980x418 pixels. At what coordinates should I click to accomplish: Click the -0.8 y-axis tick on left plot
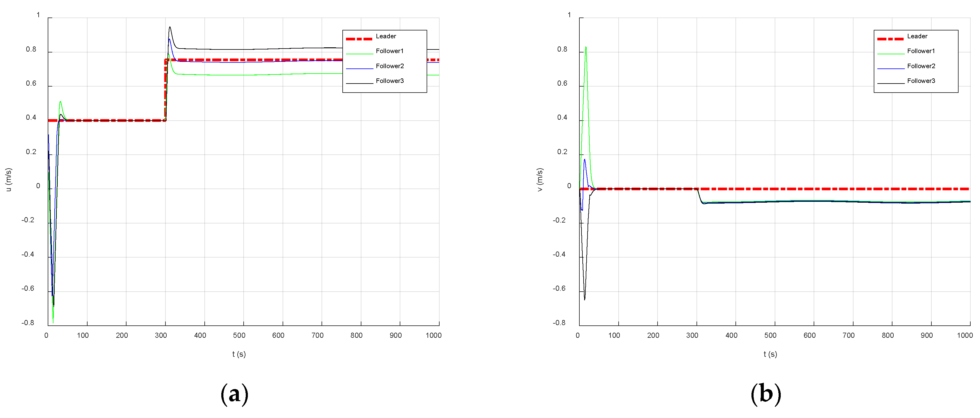(28, 323)
